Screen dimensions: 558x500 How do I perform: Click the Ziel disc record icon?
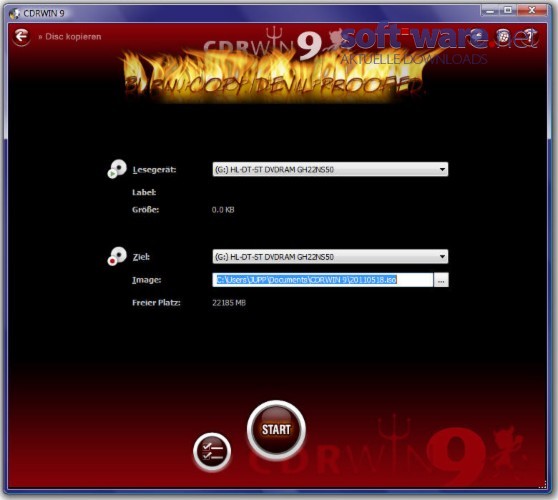point(117,256)
